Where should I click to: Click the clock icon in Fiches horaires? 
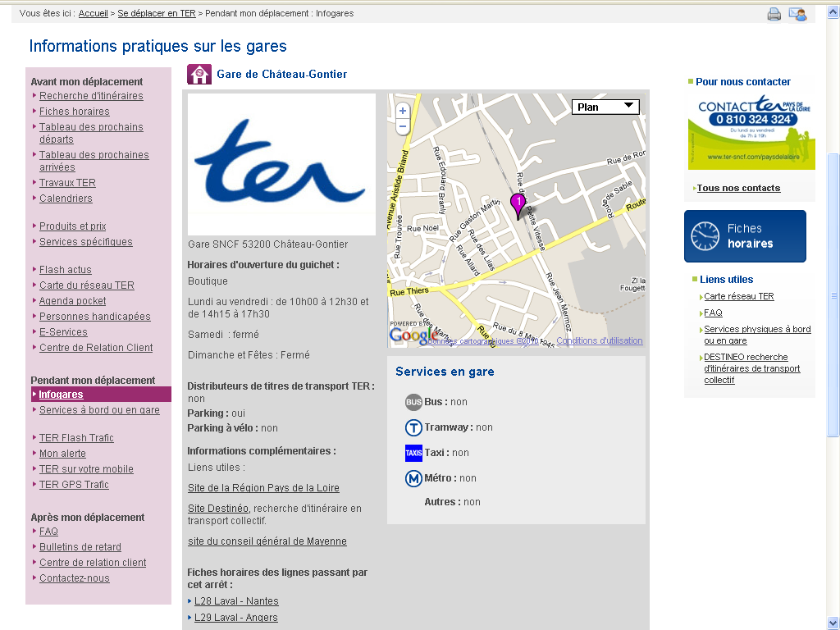pos(705,236)
